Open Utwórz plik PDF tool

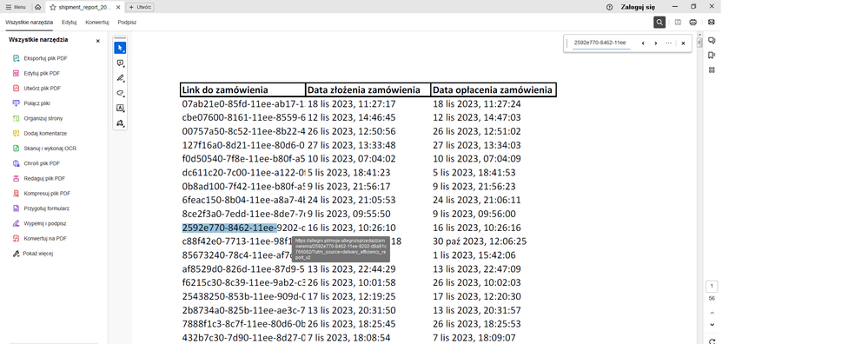tap(37, 88)
